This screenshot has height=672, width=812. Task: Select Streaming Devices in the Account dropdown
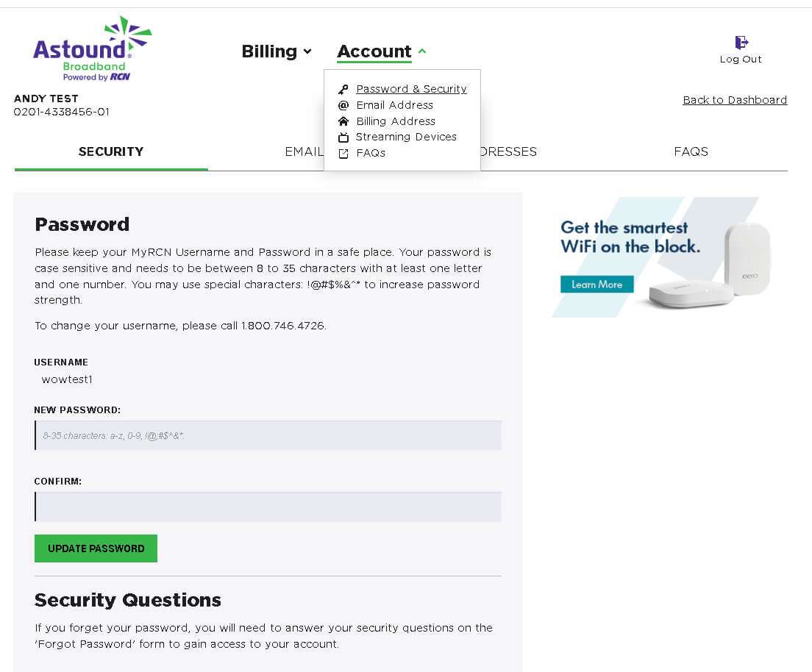tap(406, 137)
